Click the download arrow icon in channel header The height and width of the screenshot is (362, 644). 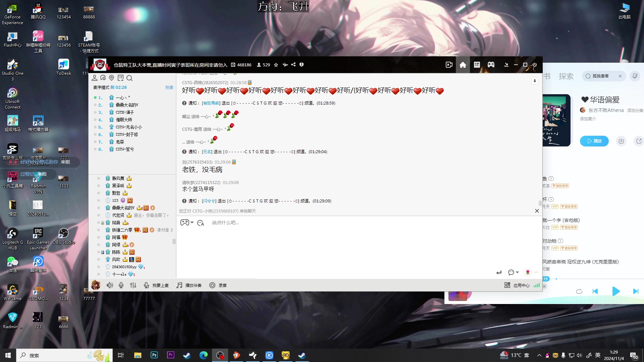[x=506, y=65]
